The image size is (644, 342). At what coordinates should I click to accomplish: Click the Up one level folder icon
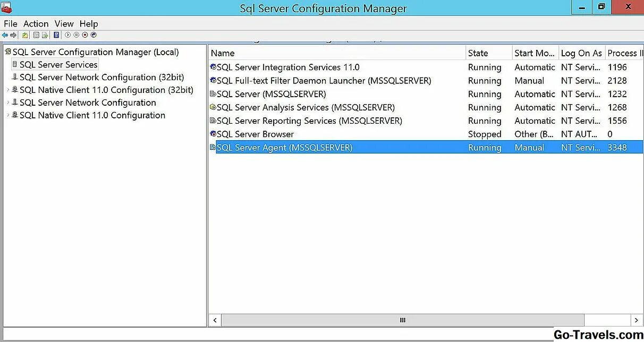tap(25, 35)
